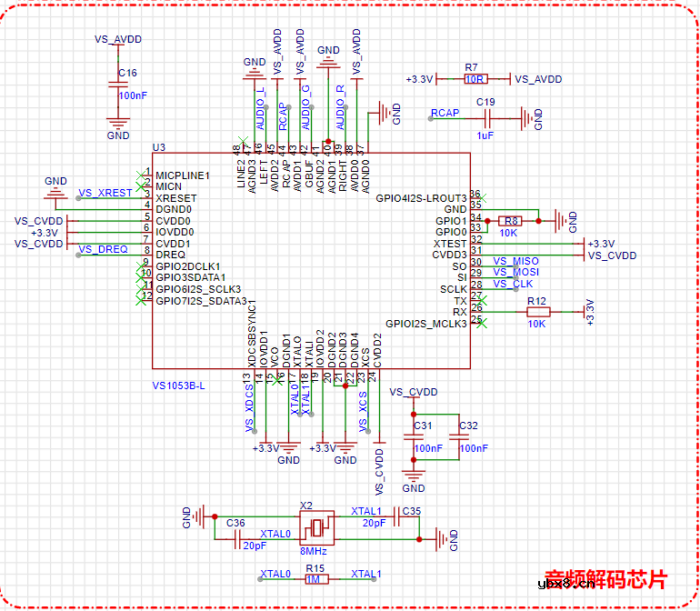Click the VS_CLK net label
The image size is (700, 611).
click(513, 284)
